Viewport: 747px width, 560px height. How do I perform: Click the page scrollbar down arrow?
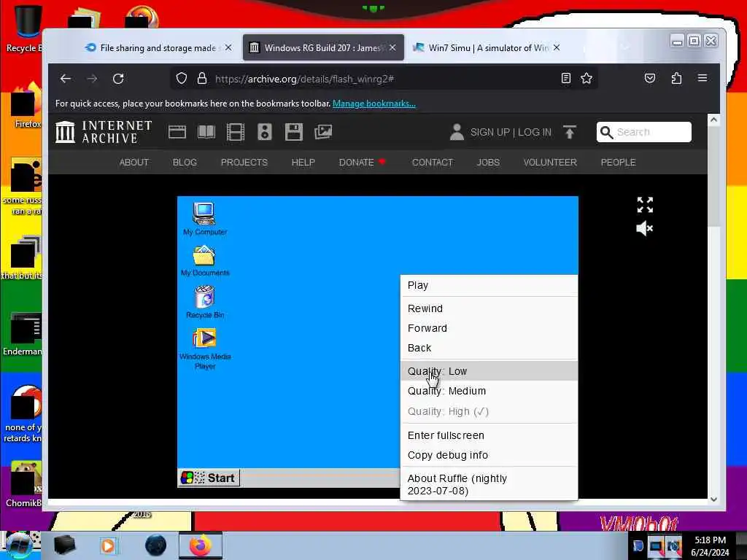tap(713, 499)
